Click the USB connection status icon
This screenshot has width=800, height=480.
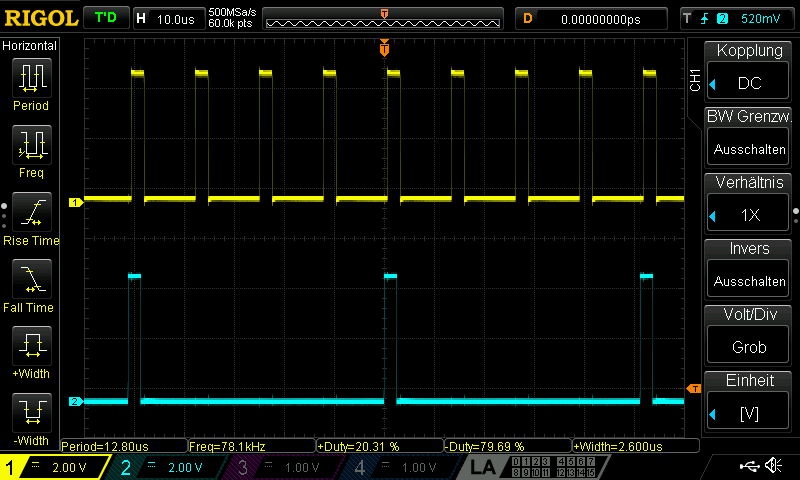point(749,465)
